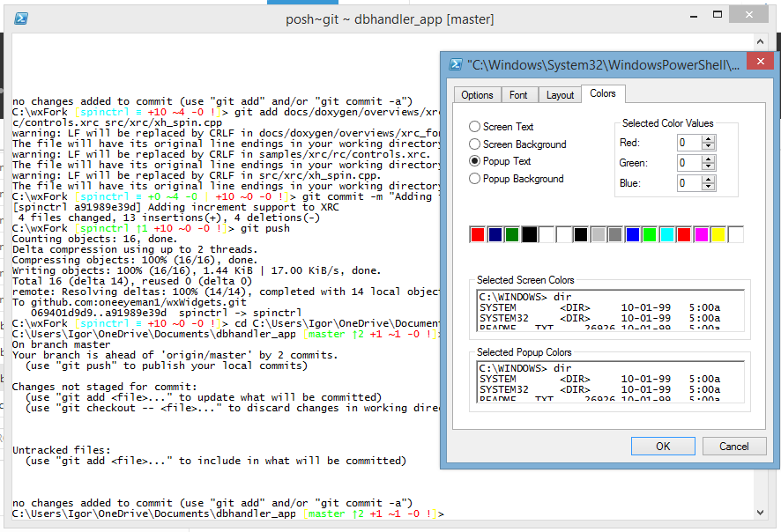The width and height of the screenshot is (781, 532).
Task: Click the Selected Popup Colors preview box
Action: click(610, 382)
